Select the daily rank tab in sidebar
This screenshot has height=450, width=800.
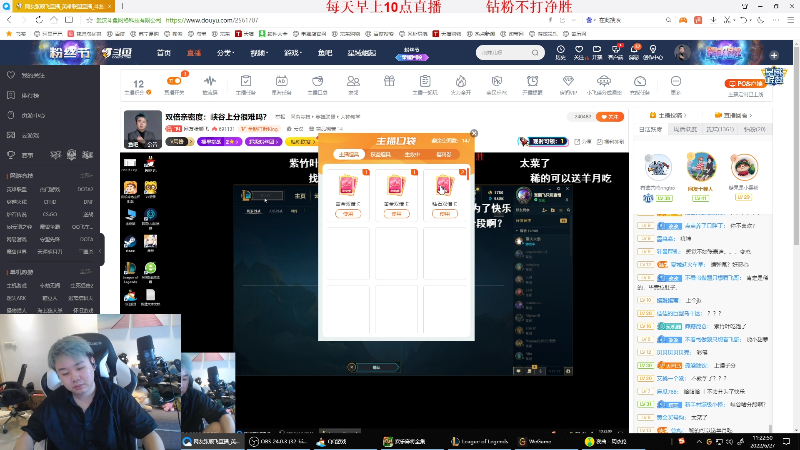pos(650,130)
